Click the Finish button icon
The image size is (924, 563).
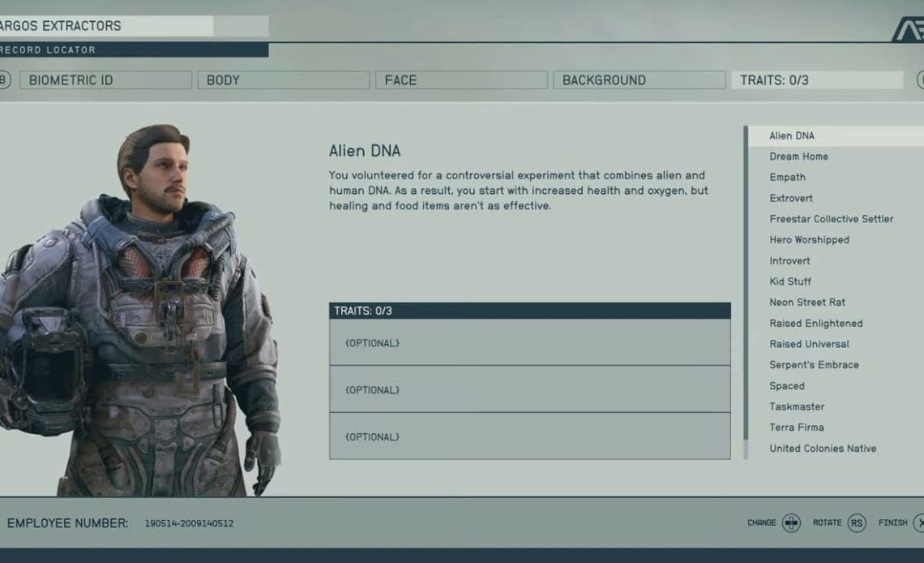tap(919, 523)
